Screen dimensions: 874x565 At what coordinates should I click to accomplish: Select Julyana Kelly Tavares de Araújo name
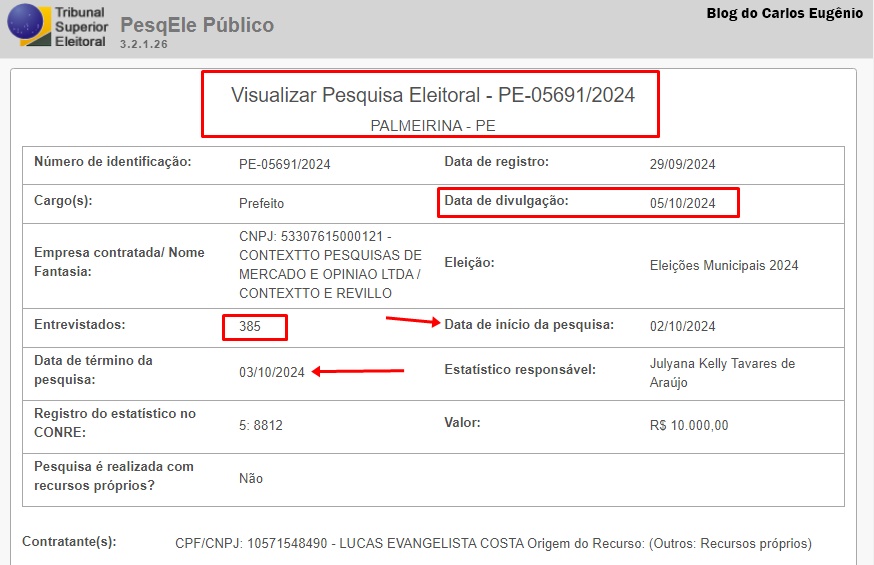[722, 373]
